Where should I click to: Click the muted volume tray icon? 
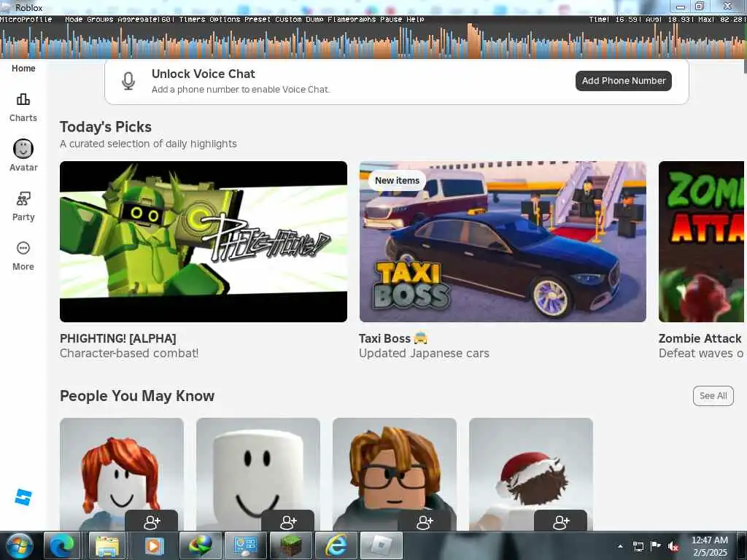pos(673,546)
